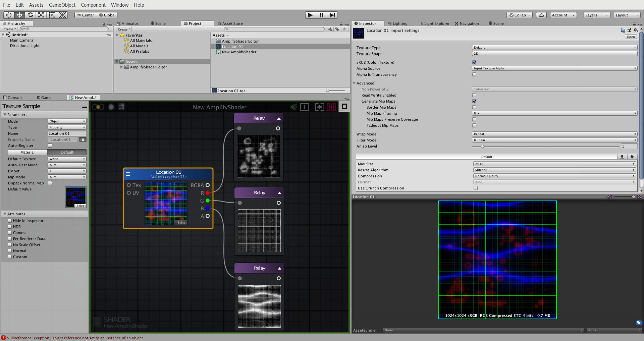
Task: Select the Rotate tool in toolbar
Action: pos(30,15)
